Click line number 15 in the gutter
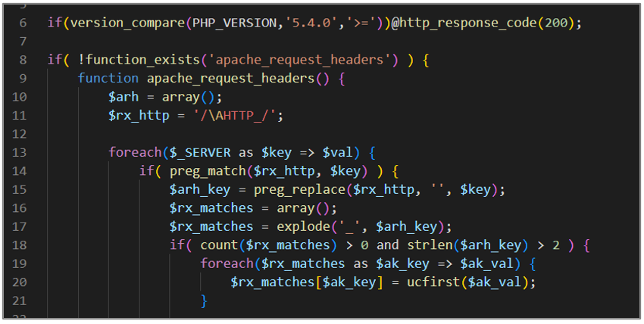 [19, 189]
